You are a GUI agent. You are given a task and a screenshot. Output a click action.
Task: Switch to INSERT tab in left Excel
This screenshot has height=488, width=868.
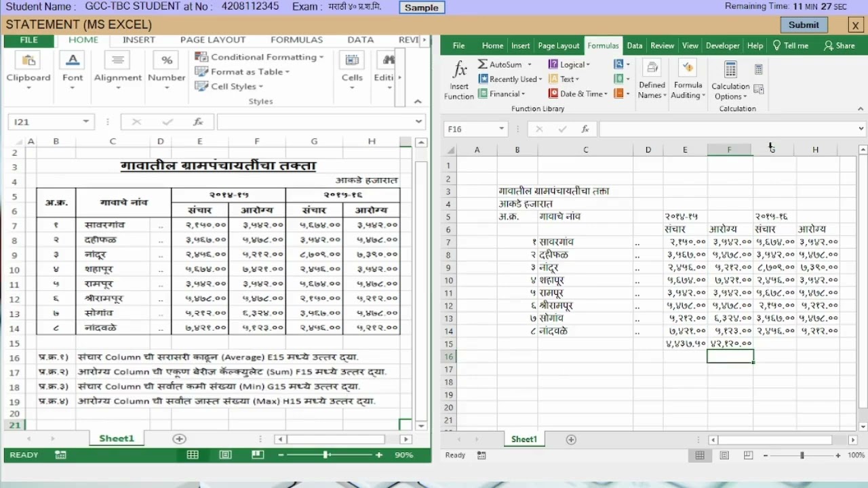(139, 40)
